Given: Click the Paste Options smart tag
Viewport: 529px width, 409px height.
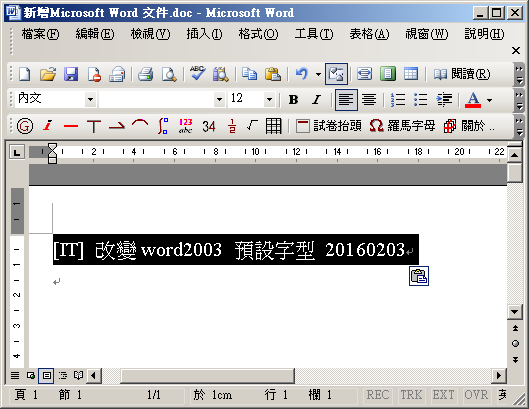Looking at the screenshot, I should pyautogui.click(x=419, y=276).
